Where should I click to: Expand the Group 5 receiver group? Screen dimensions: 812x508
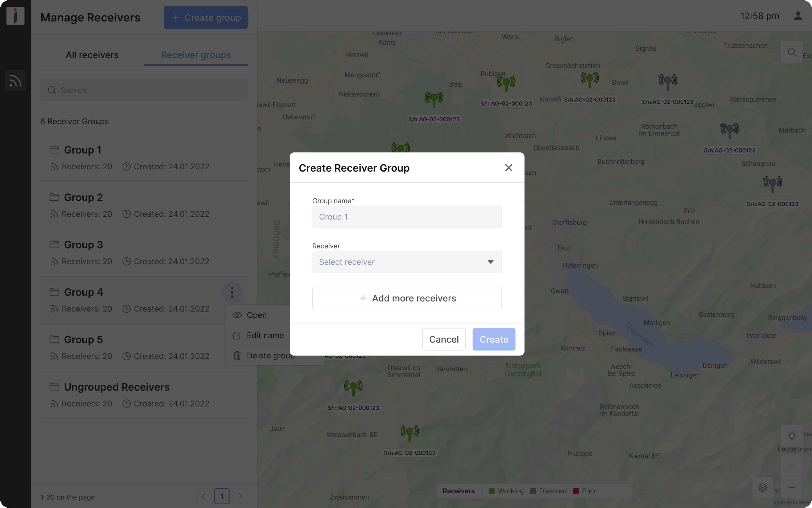point(83,340)
